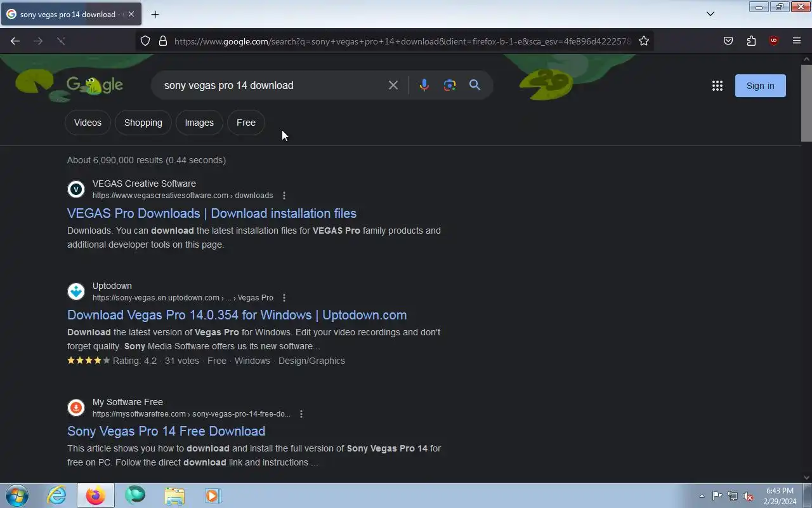Open Windows Explorer folder from the taskbar
812x508 pixels.
click(174, 495)
